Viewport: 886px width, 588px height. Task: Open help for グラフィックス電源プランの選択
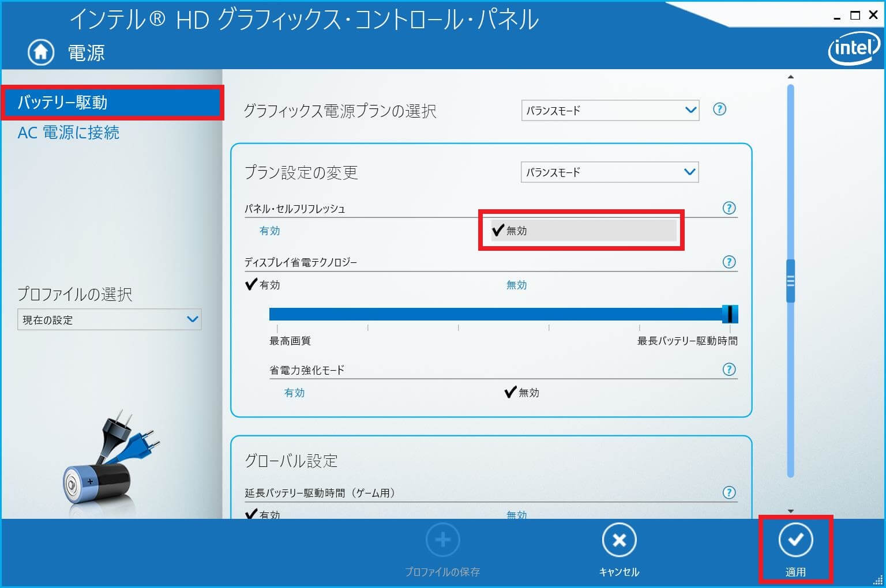pyautogui.click(x=719, y=109)
